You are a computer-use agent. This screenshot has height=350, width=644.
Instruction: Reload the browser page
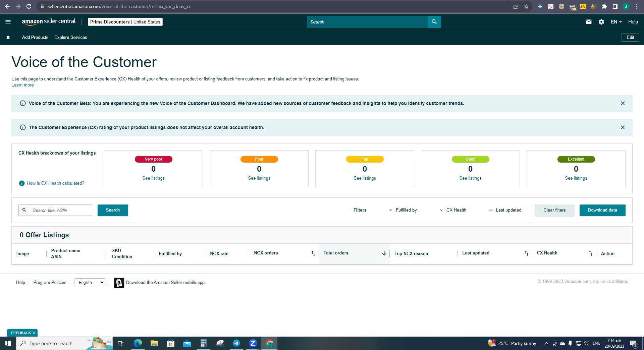tap(29, 6)
